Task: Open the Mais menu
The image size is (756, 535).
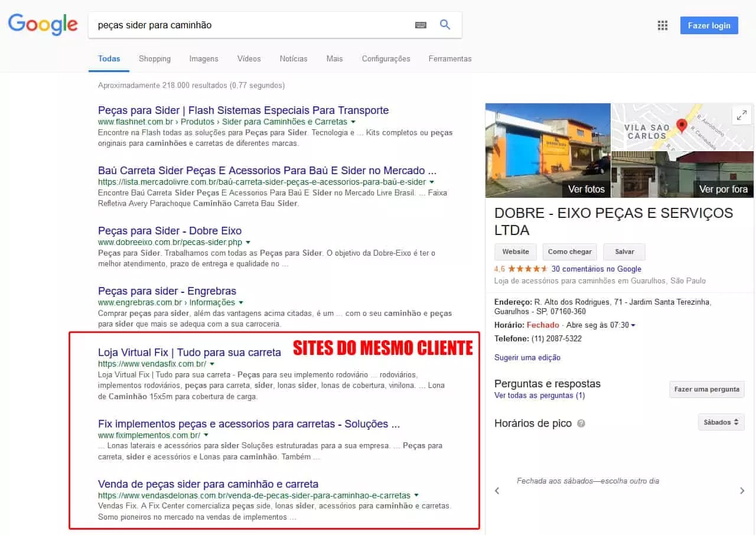Action: 334,59
